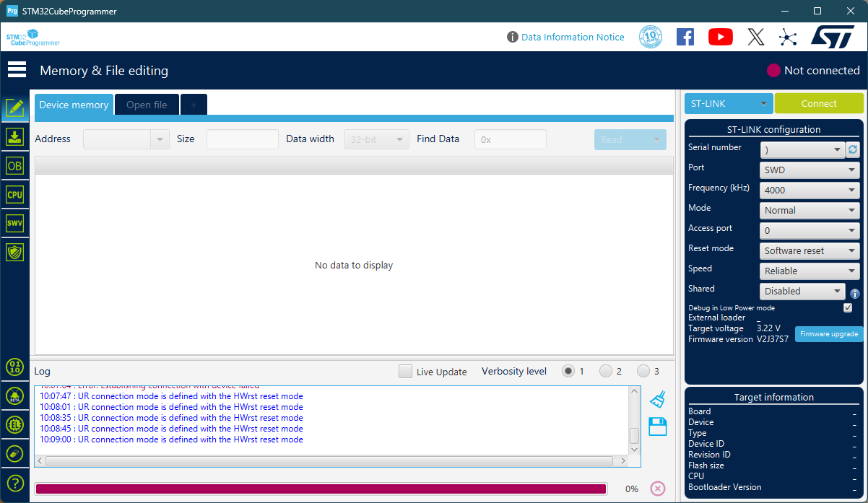Select verbosity level 3

coord(643,371)
